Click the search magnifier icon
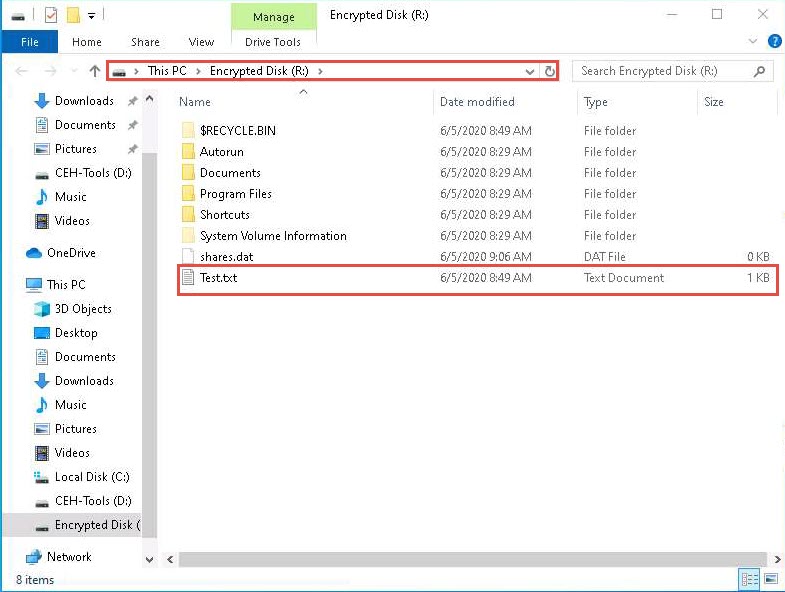 click(x=760, y=71)
